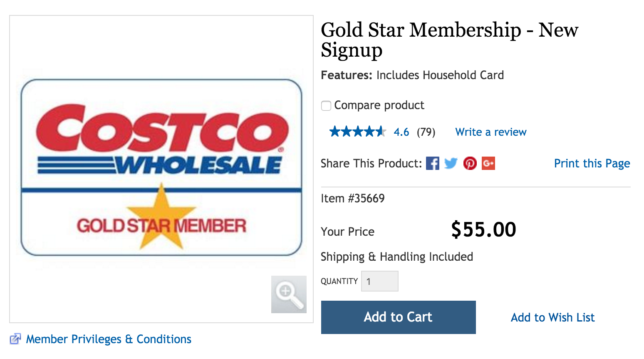Open Add to Wish List link
Viewport: 644px width, 359px height.
pos(553,318)
